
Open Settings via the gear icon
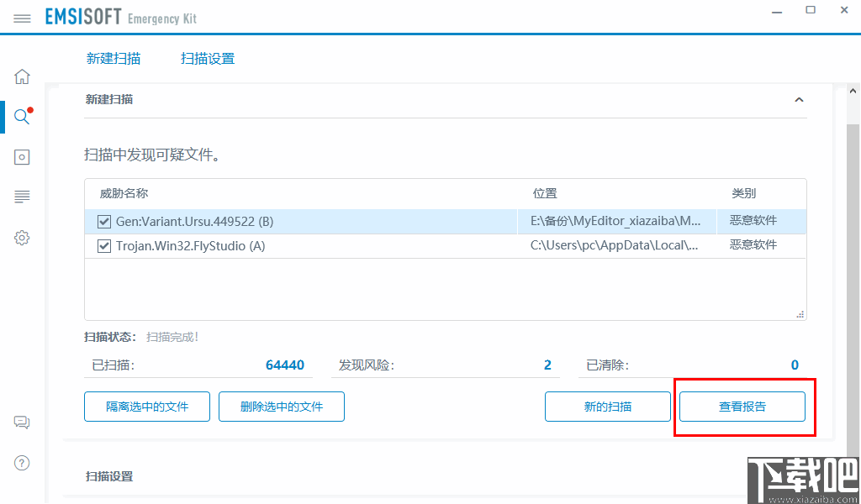tap(21, 238)
